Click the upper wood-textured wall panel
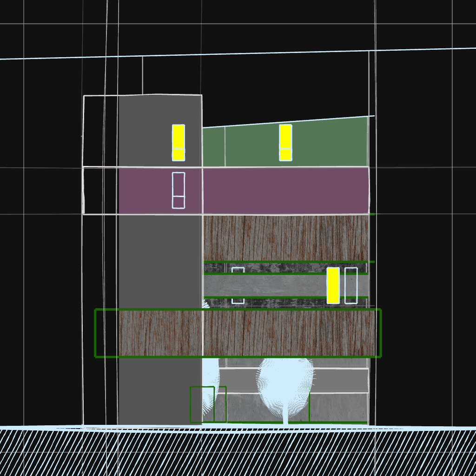The height and width of the screenshot is (476, 476). [x=286, y=238]
